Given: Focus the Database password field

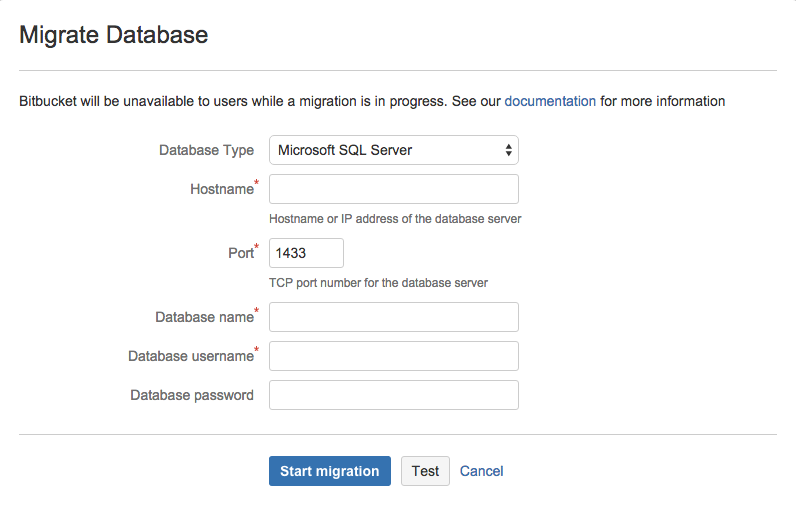Looking at the screenshot, I should coord(393,395).
